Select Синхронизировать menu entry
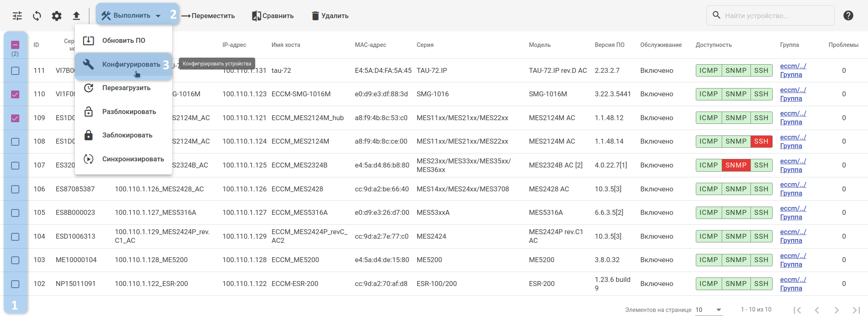868x321 pixels. 133,159
